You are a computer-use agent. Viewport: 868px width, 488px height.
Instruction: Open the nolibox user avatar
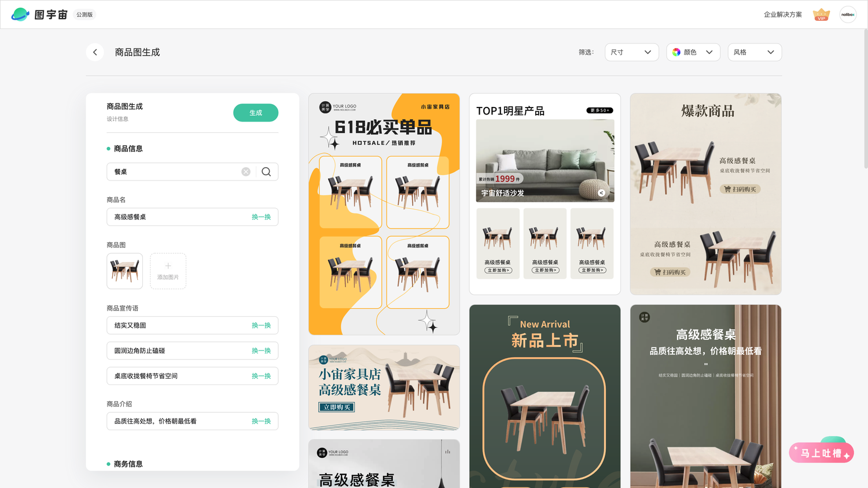click(x=848, y=14)
